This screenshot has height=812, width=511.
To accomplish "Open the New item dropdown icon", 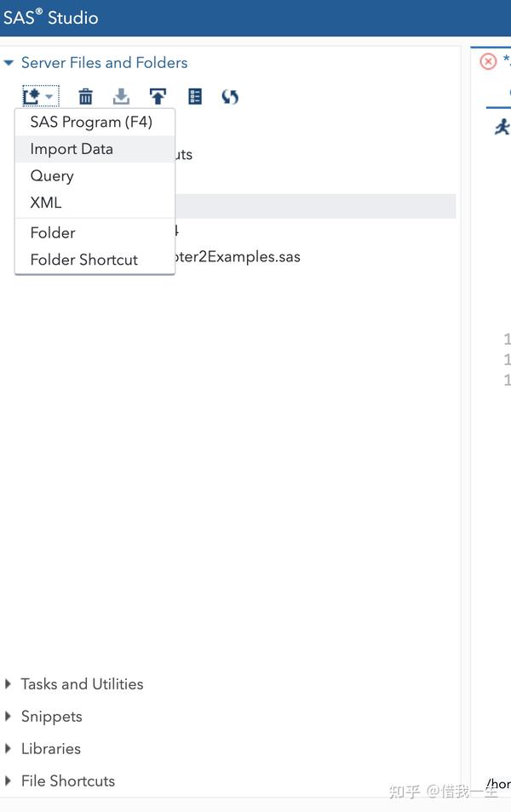I will tap(40, 96).
